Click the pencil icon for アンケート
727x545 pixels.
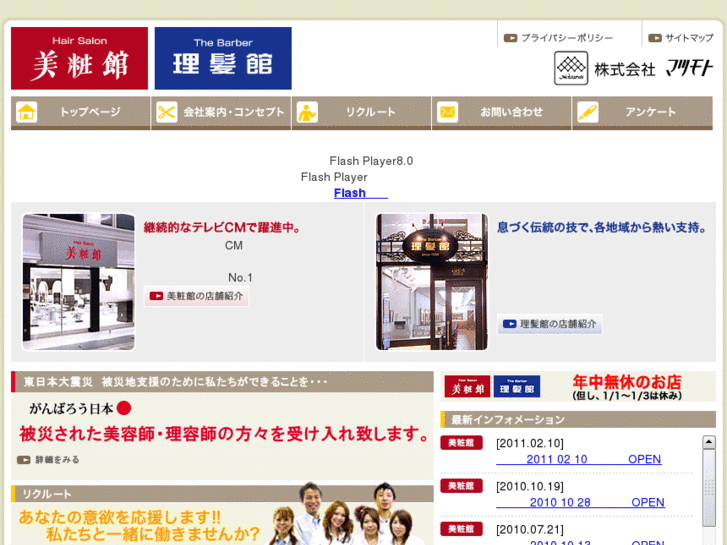(x=587, y=112)
